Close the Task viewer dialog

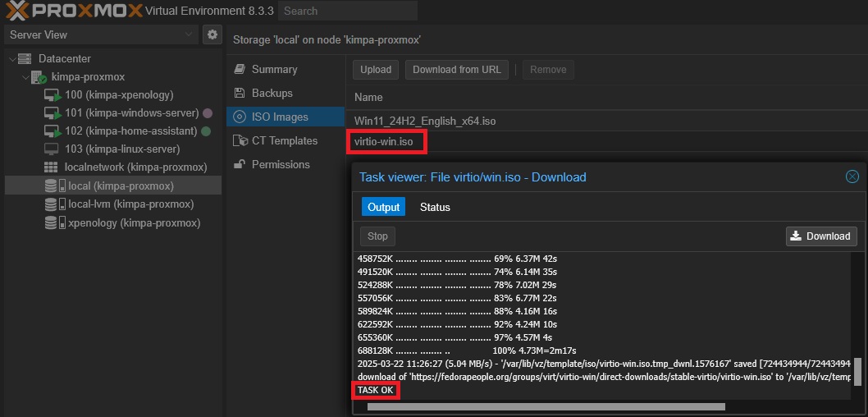852,176
